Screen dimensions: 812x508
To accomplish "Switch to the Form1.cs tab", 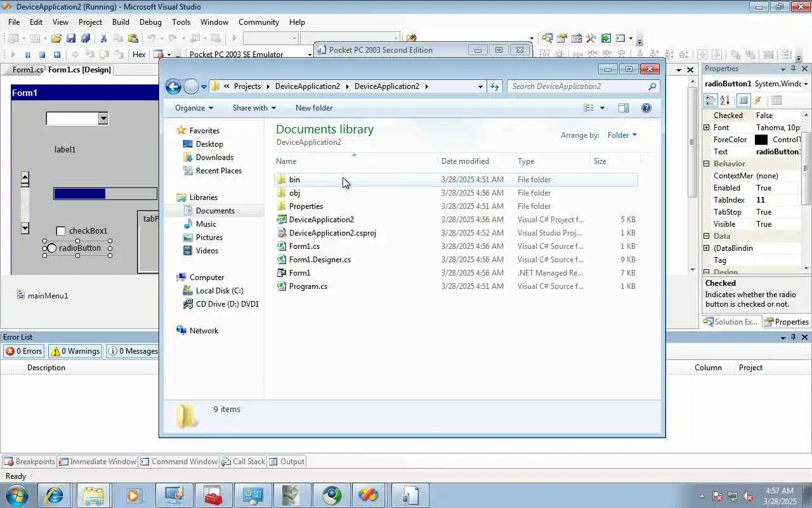I will [x=27, y=70].
